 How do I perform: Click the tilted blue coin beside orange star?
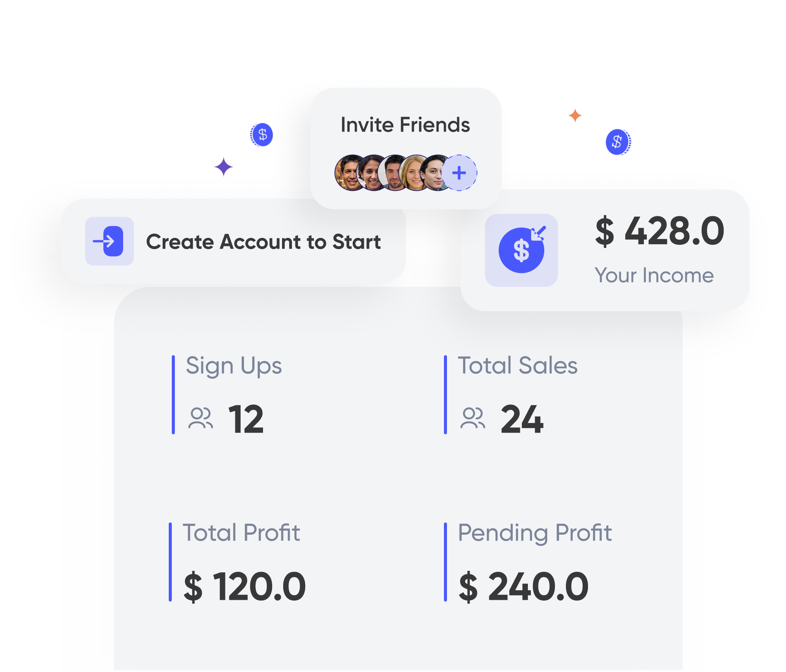tap(618, 142)
